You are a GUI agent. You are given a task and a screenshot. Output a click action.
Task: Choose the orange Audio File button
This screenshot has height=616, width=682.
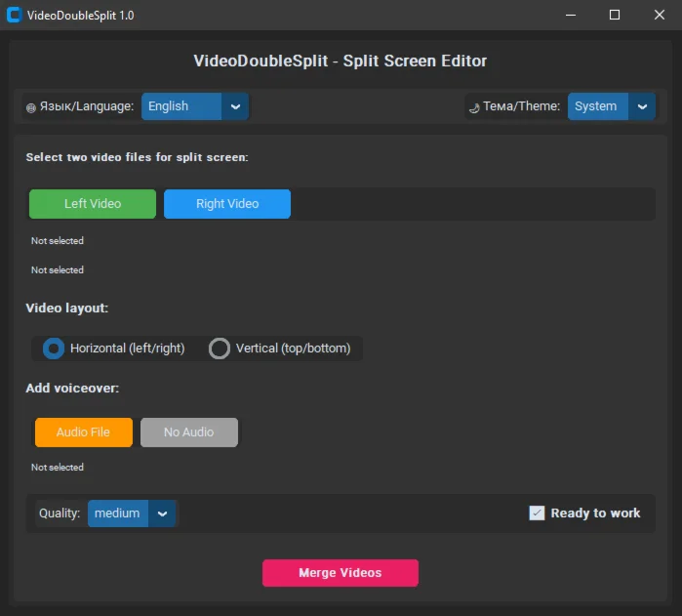coord(84,432)
